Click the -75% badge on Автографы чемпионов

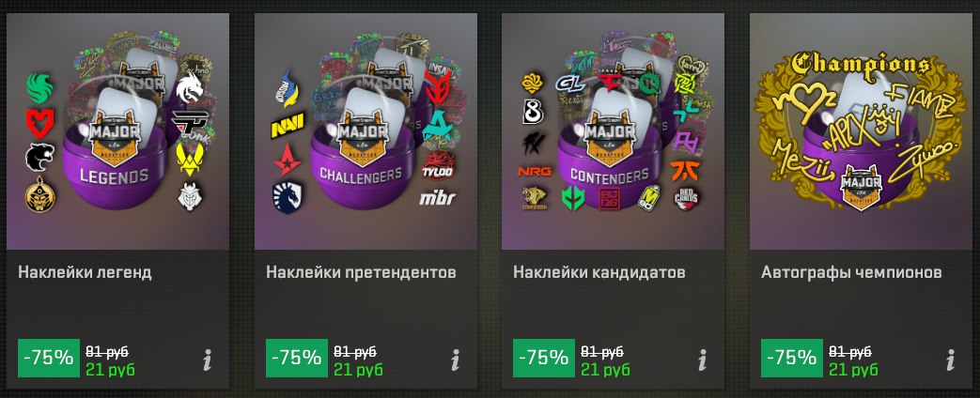[792, 358]
